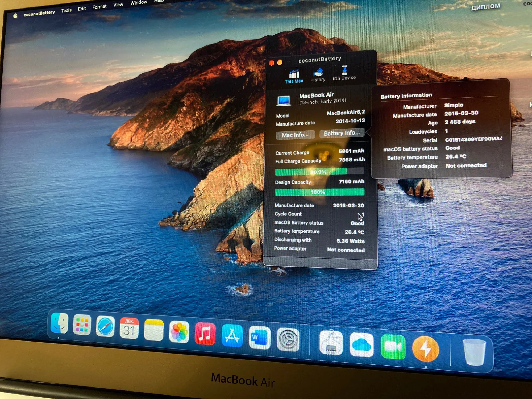Click the current charge progress bar
This screenshot has width=532, height=399.
click(x=319, y=172)
